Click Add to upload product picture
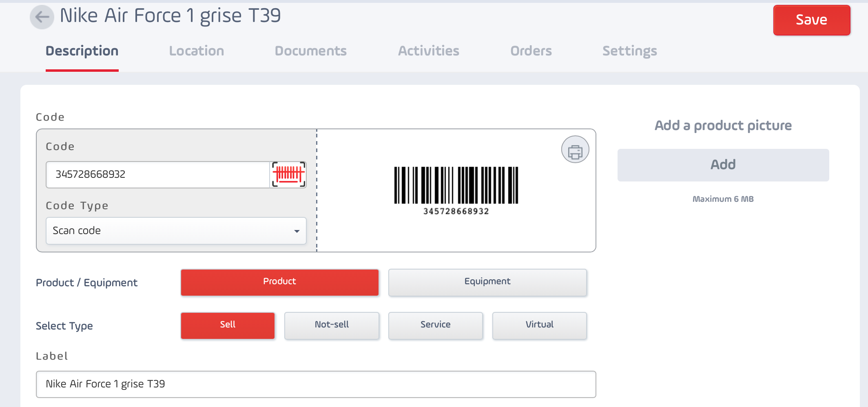The height and width of the screenshot is (407, 868). [x=723, y=165]
